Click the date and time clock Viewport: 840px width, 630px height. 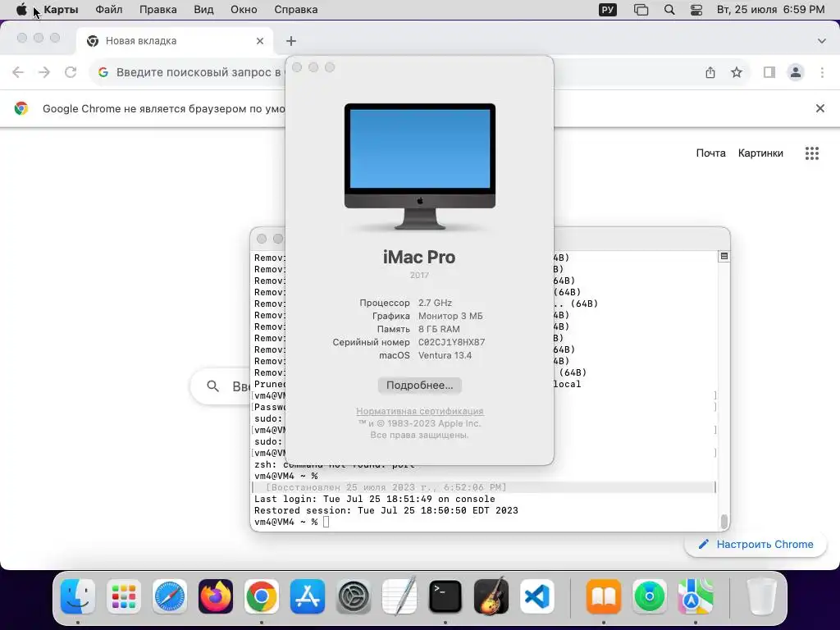[770, 10]
